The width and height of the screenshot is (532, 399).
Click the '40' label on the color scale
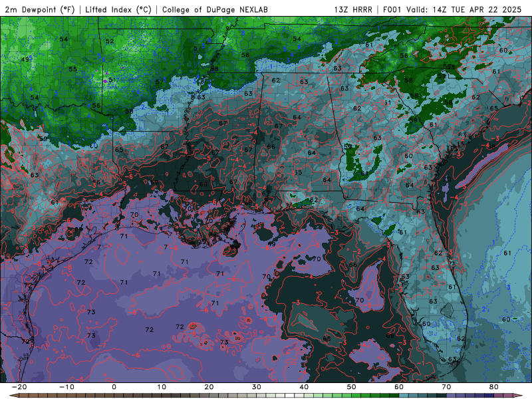pyautogui.click(x=304, y=387)
